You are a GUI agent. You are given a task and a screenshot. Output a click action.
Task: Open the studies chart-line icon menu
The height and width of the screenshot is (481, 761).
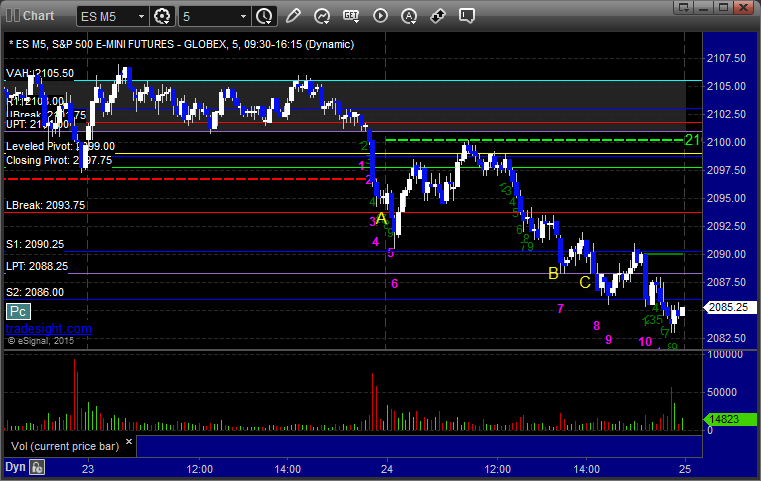click(322, 16)
